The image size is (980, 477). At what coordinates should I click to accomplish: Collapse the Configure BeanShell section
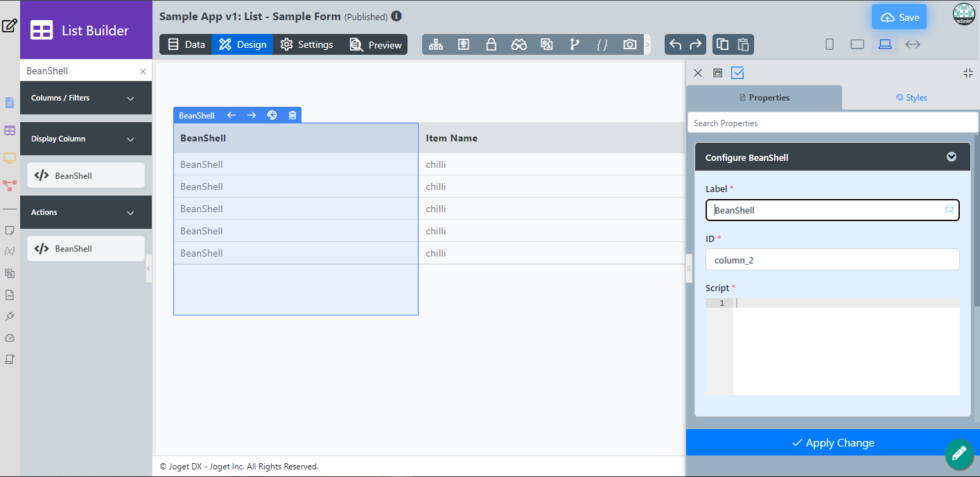[952, 157]
